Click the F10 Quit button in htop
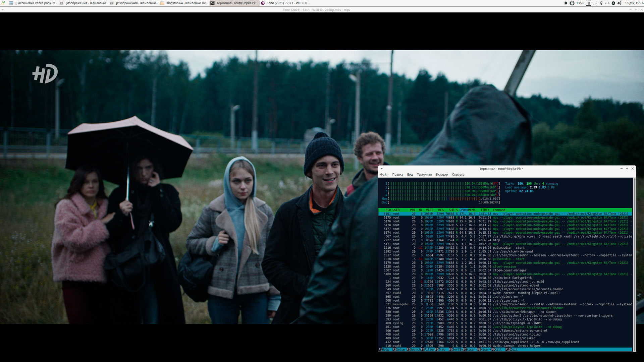644x362 pixels. pos(514,350)
